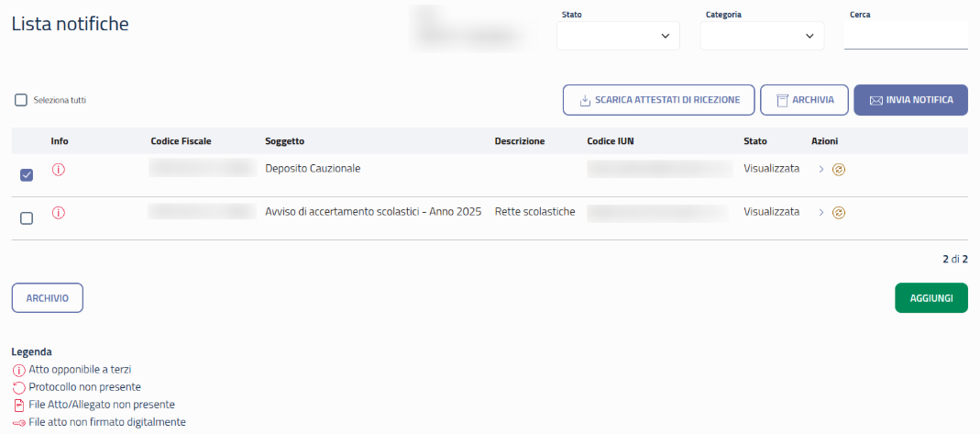
Task: Click the 2 di 2 pagination counter
Action: 955,259
